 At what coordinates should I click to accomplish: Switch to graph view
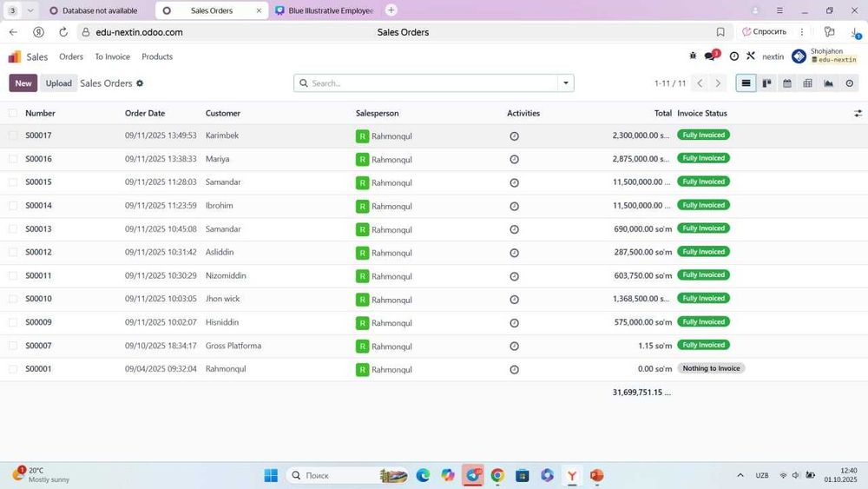[x=828, y=83]
